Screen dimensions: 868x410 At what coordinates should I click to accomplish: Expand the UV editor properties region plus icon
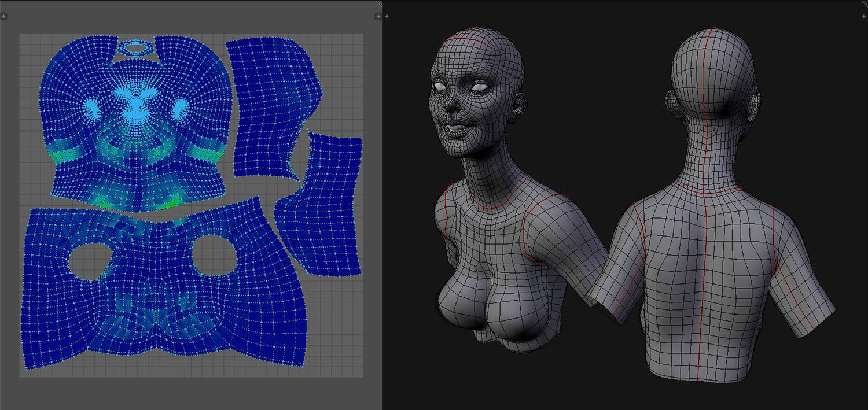point(378,17)
